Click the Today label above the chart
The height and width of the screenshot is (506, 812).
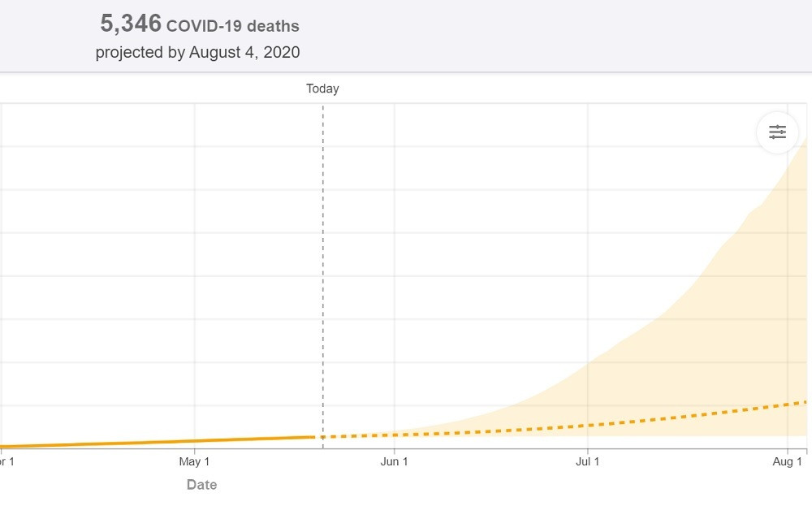point(322,89)
